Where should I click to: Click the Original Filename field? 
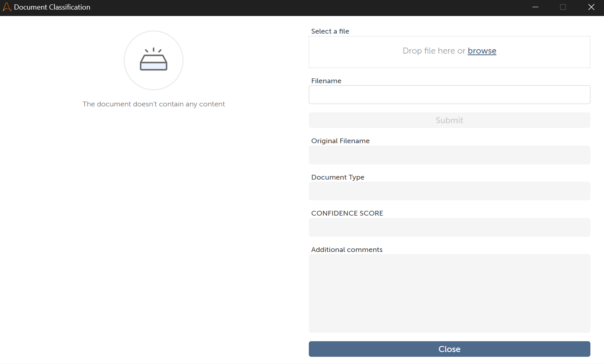point(449,155)
